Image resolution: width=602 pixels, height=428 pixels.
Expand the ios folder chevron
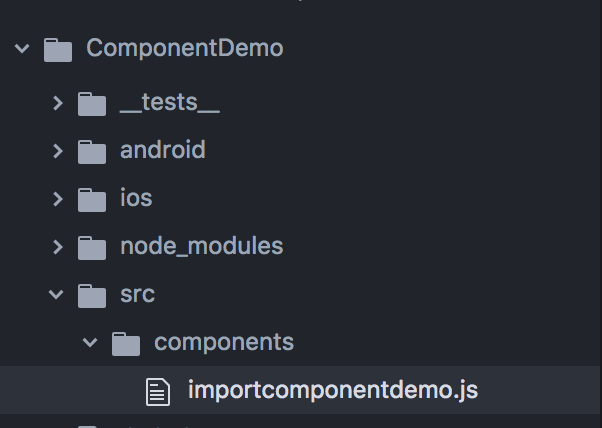(58, 199)
